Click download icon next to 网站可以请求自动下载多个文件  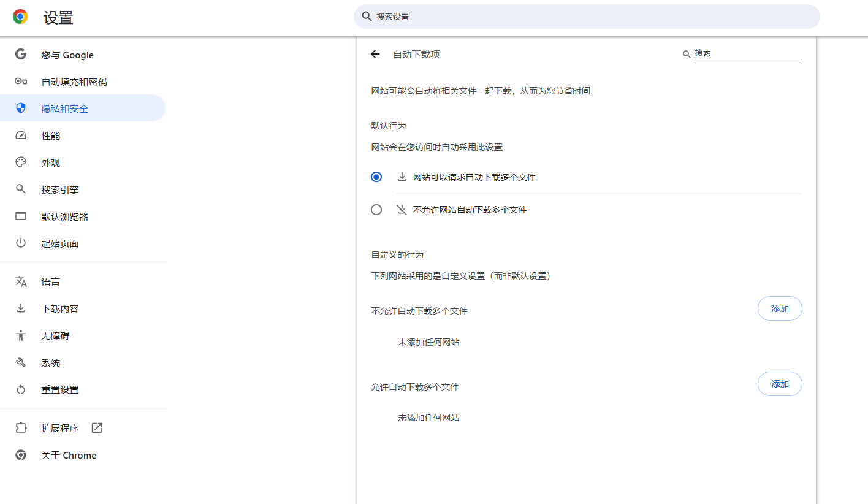pos(402,177)
